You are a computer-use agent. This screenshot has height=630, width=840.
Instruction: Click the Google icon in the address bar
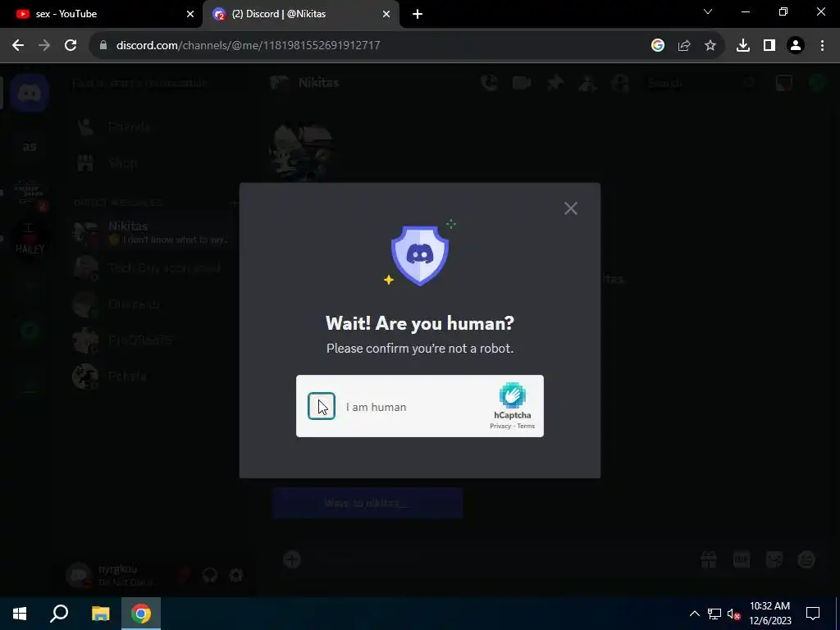click(658, 46)
